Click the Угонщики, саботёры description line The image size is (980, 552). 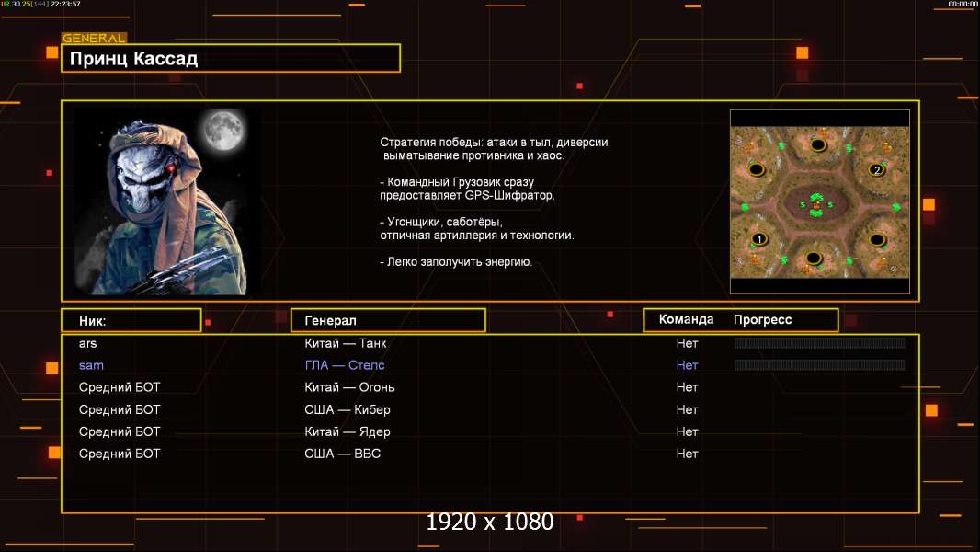coord(441,222)
